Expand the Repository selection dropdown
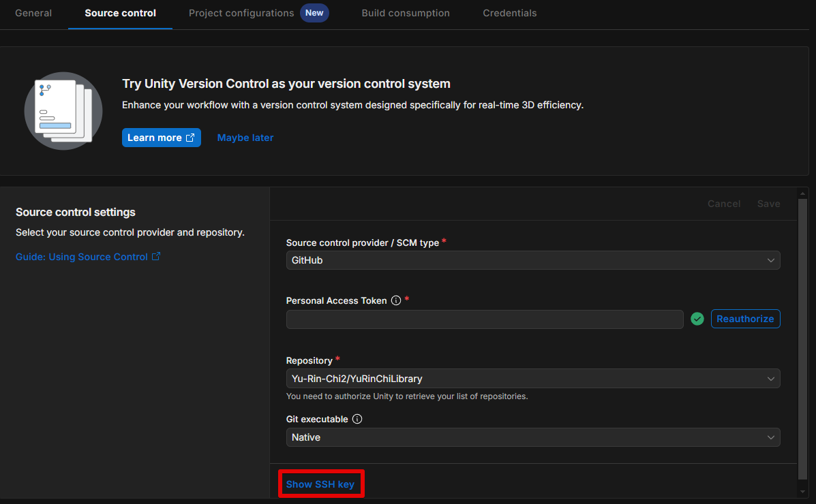The image size is (816, 504). pos(532,379)
